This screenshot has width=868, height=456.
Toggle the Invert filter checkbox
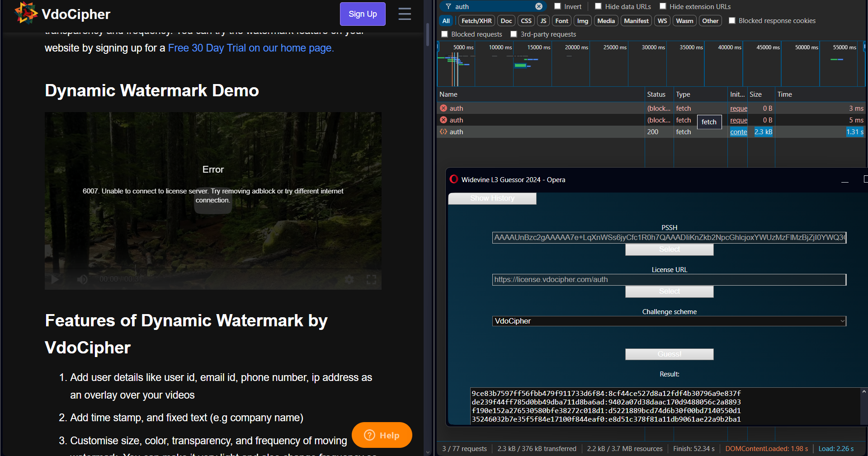pos(557,6)
